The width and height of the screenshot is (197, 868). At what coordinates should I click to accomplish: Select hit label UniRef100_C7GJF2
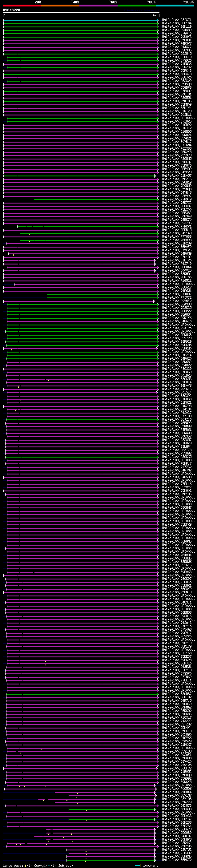pyautogui.click(x=176, y=128)
